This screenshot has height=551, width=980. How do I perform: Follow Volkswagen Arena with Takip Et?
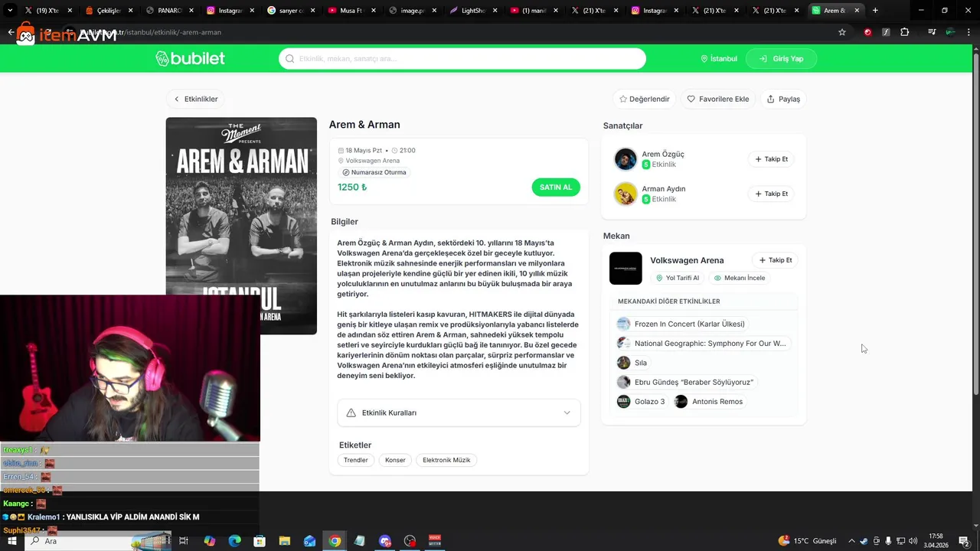click(776, 260)
